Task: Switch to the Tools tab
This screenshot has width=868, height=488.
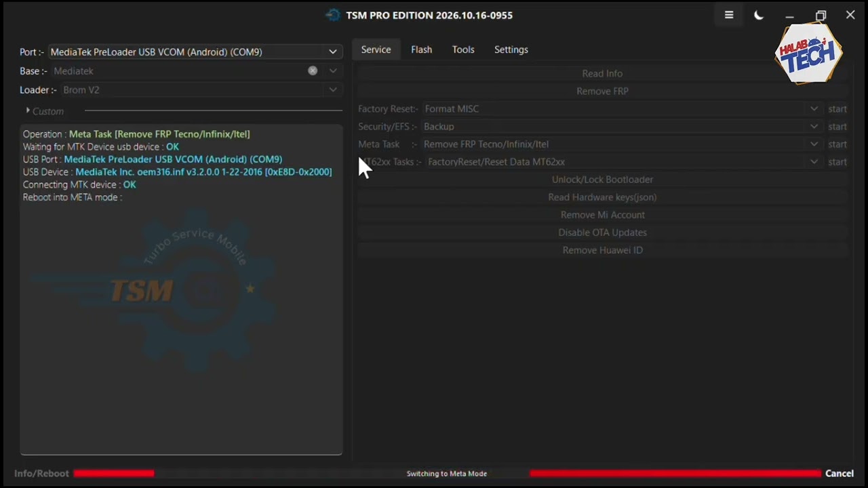Action: pos(463,49)
